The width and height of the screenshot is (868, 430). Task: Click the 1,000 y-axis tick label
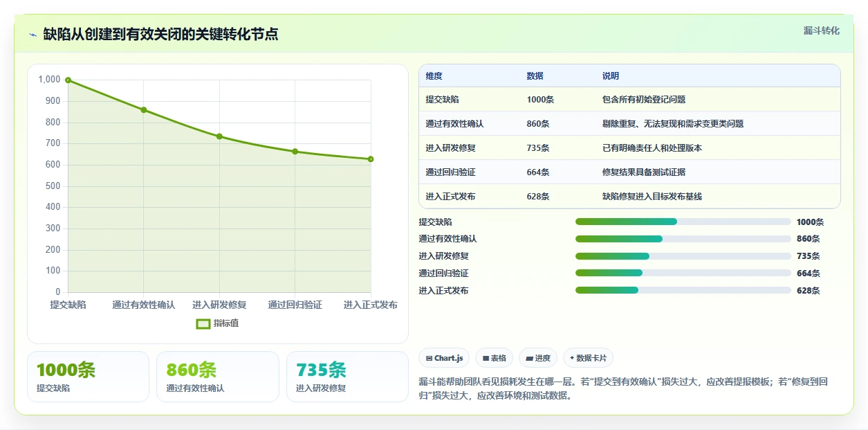click(49, 80)
